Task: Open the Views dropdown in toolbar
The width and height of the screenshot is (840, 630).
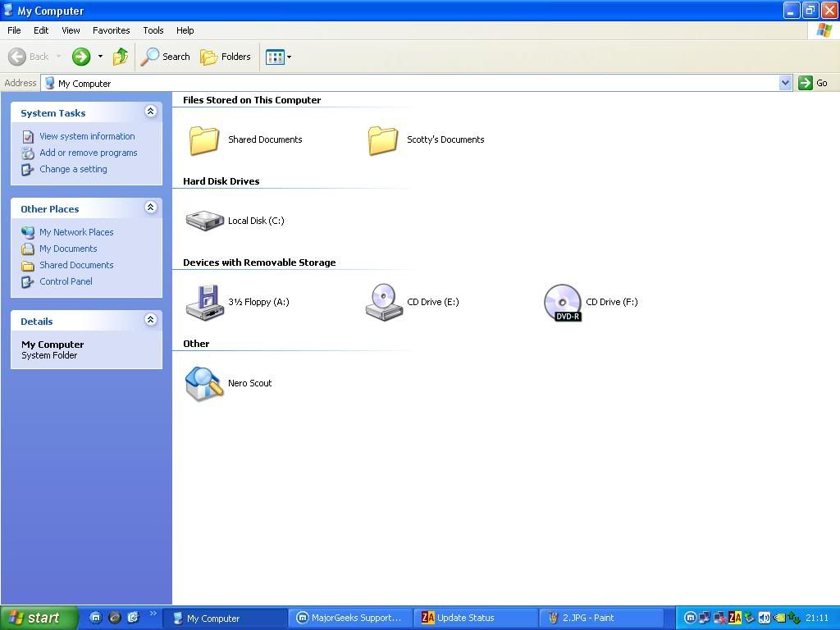Action: tap(278, 57)
